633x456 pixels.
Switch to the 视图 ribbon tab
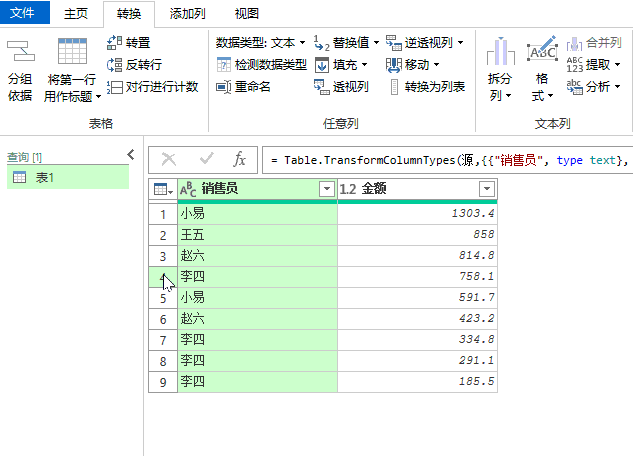coord(247,14)
